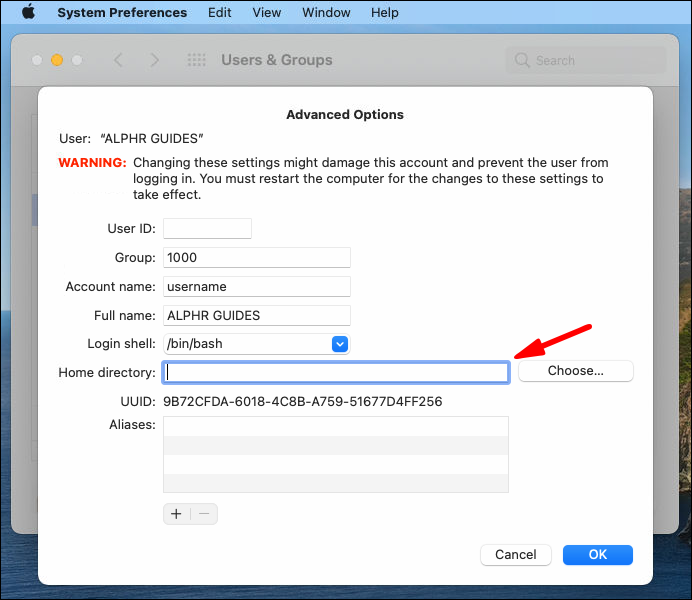The width and height of the screenshot is (692, 600).
Task: Click the back navigation arrow
Action: click(x=118, y=60)
